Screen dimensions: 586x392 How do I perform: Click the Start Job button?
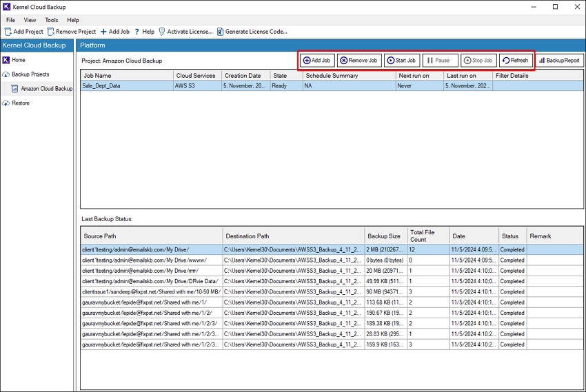(402, 61)
